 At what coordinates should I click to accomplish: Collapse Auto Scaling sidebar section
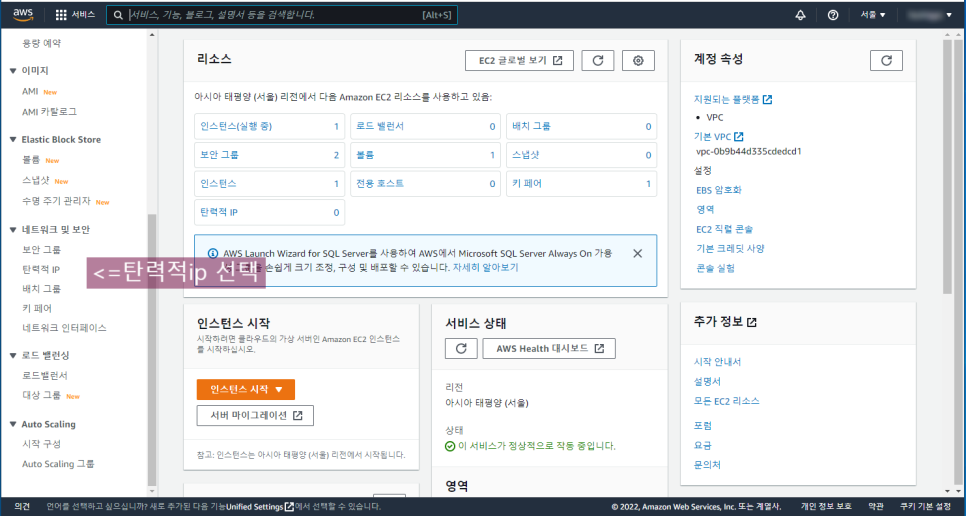(13, 424)
